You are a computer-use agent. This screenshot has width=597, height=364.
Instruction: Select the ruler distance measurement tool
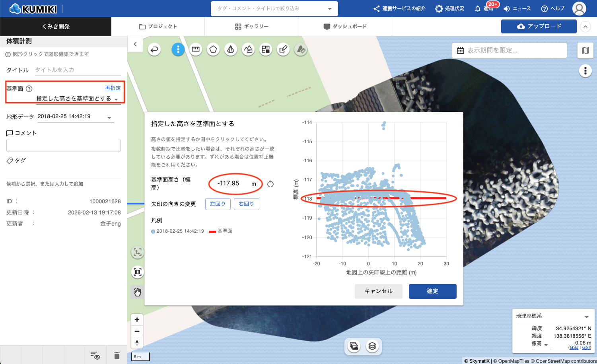pyautogui.click(x=195, y=50)
